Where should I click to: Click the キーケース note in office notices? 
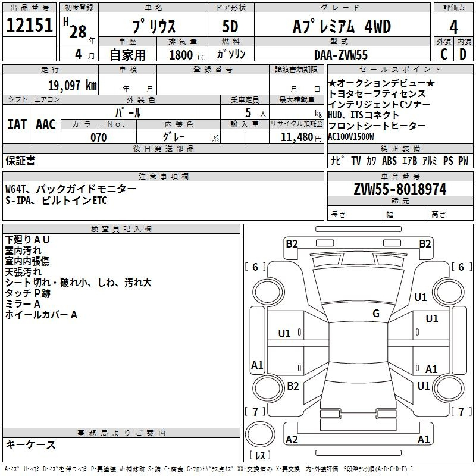click(x=30, y=445)
